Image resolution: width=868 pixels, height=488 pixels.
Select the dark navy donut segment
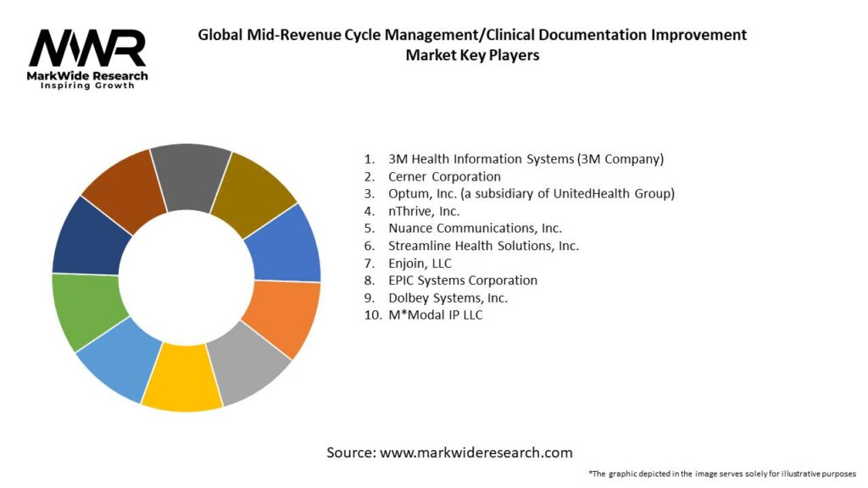[x=87, y=239]
